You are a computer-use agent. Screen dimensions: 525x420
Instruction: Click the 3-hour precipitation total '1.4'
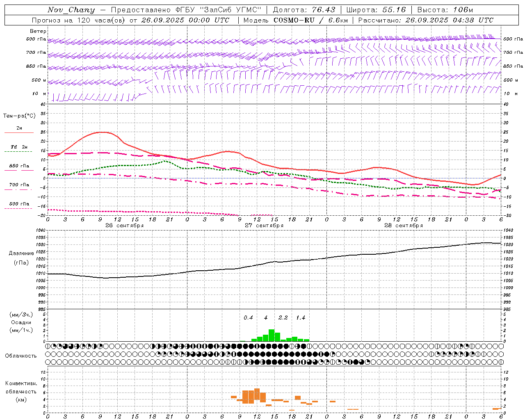(301, 318)
